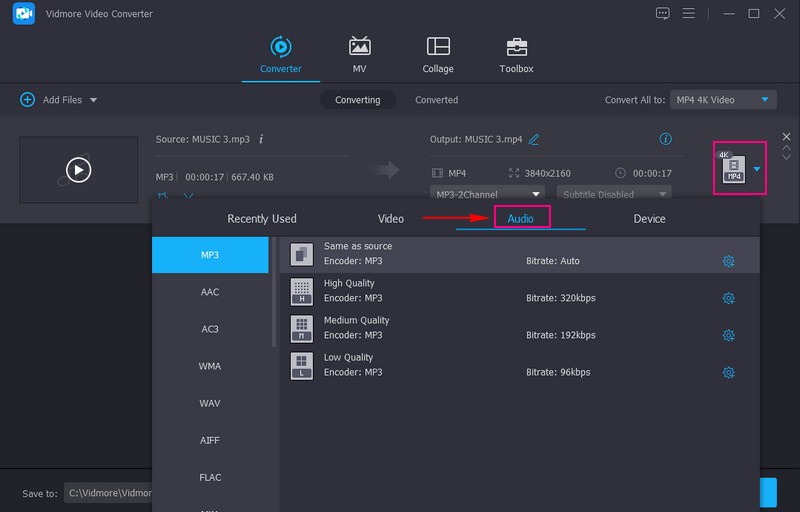The height and width of the screenshot is (512, 800).
Task: Open the MV maker section
Action: tap(359, 55)
